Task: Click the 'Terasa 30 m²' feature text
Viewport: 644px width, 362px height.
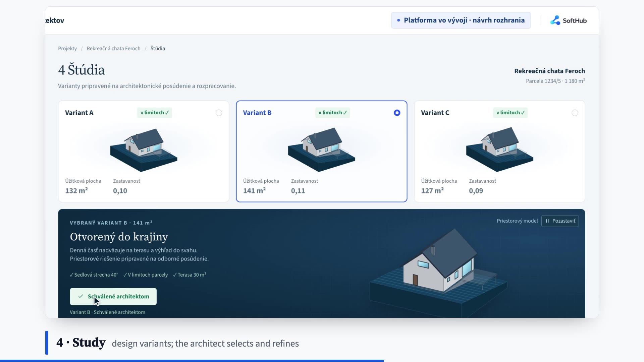Action: point(192,275)
